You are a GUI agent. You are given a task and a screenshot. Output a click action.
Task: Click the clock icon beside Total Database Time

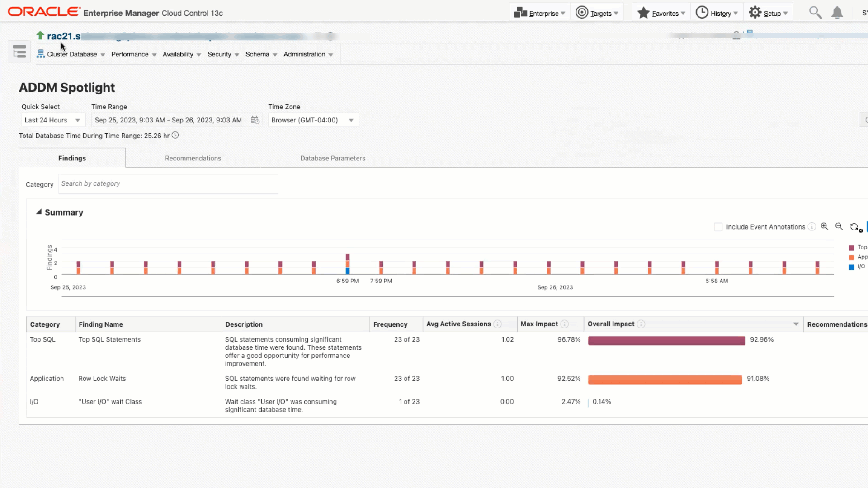click(x=175, y=136)
